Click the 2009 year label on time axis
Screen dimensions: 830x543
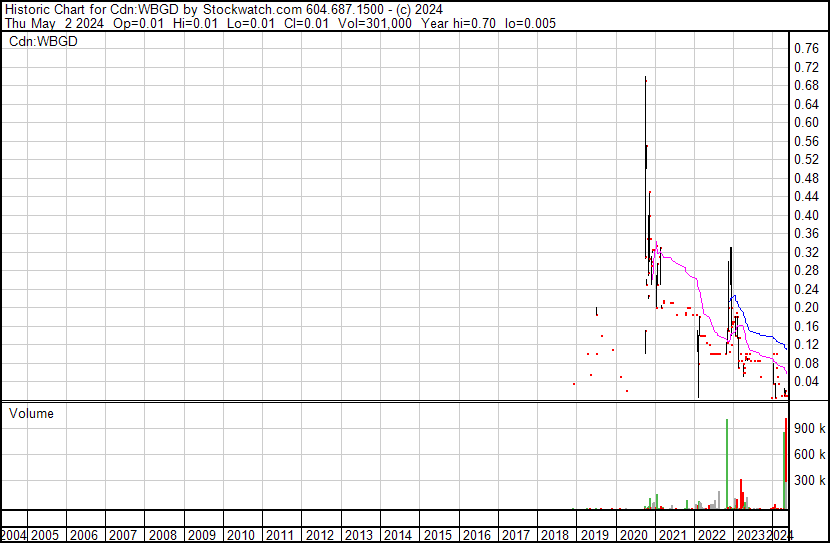pyautogui.click(x=202, y=536)
